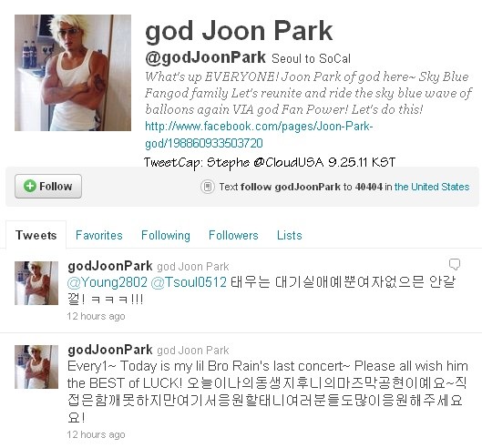Open the first tweet's 12 hours ago timestamp
Viewport: 482px width, 448px height.
[x=96, y=316]
